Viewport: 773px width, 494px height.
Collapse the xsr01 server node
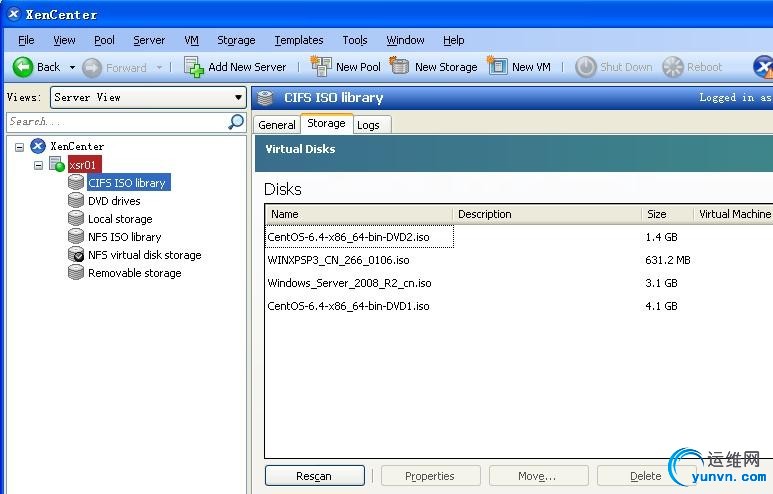(38, 165)
